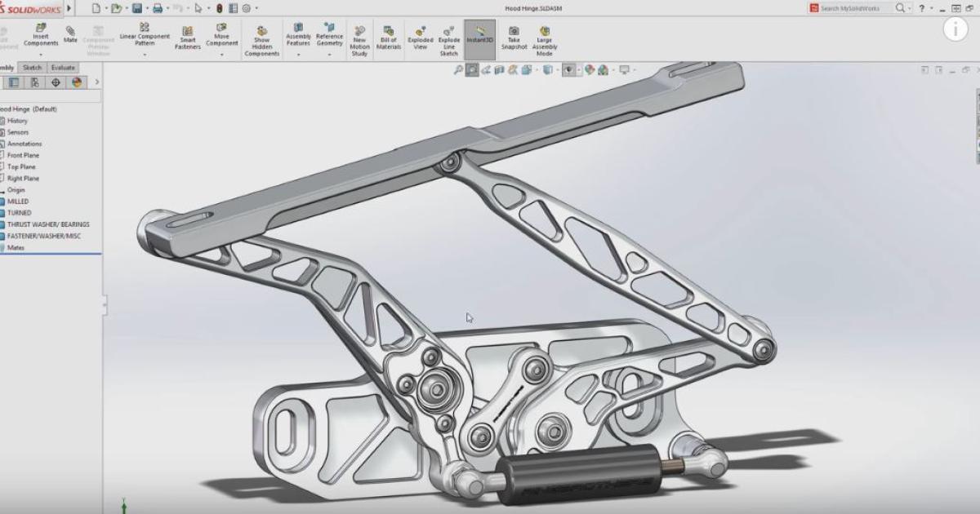This screenshot has width=980, height=514.
Task: Open the DisplayManager color ball tab
Action: click(77, 82)
